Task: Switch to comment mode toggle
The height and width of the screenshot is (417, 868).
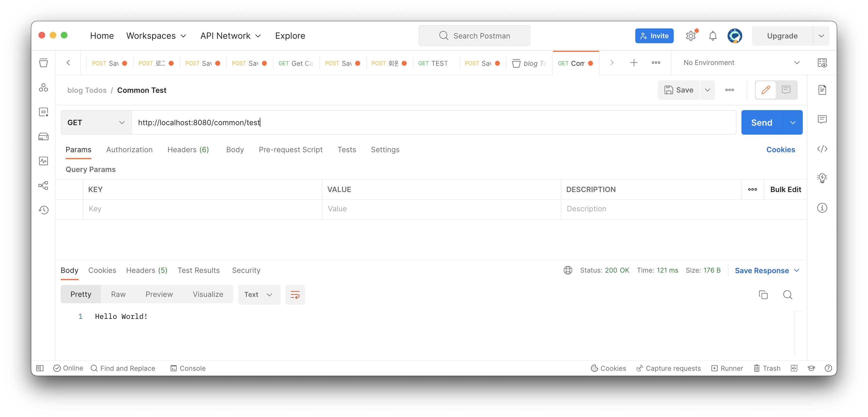Action: click(x=786, y=90)
